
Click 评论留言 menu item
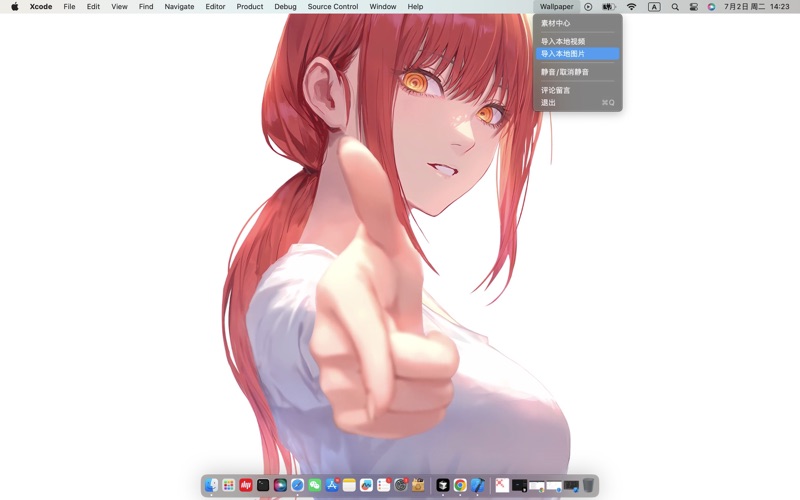pos(556,91)
